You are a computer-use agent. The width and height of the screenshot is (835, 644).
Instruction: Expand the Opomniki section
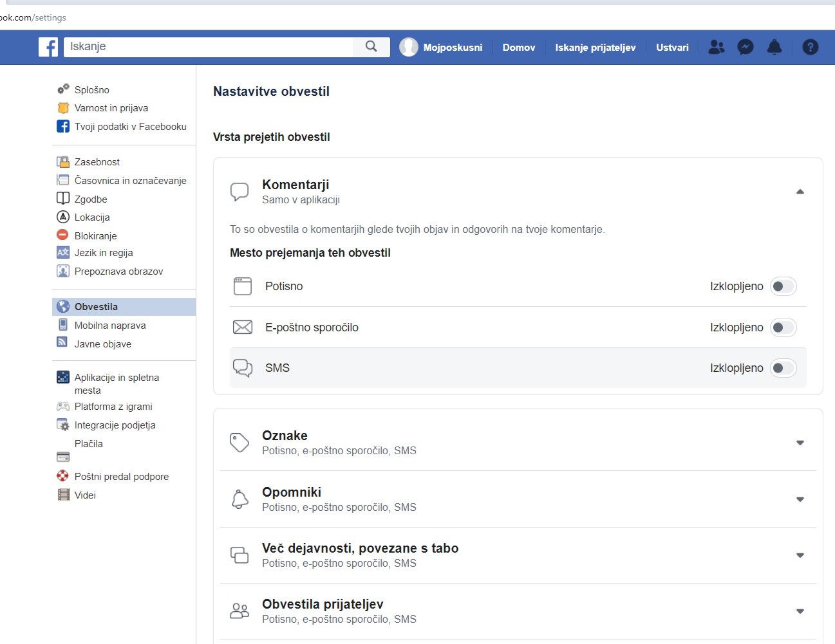(x=800, y=499)
